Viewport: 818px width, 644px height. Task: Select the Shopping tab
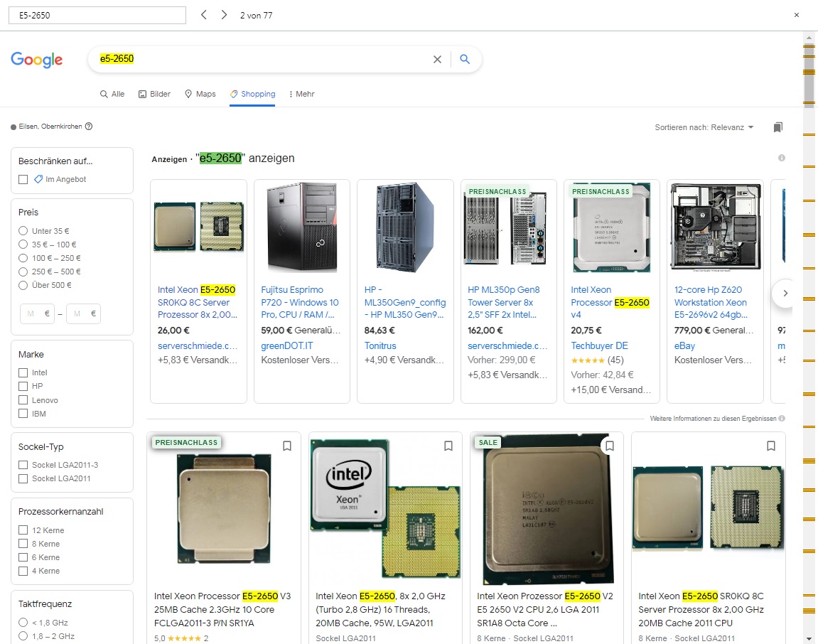pyautogui.click(x=252, y=94)
